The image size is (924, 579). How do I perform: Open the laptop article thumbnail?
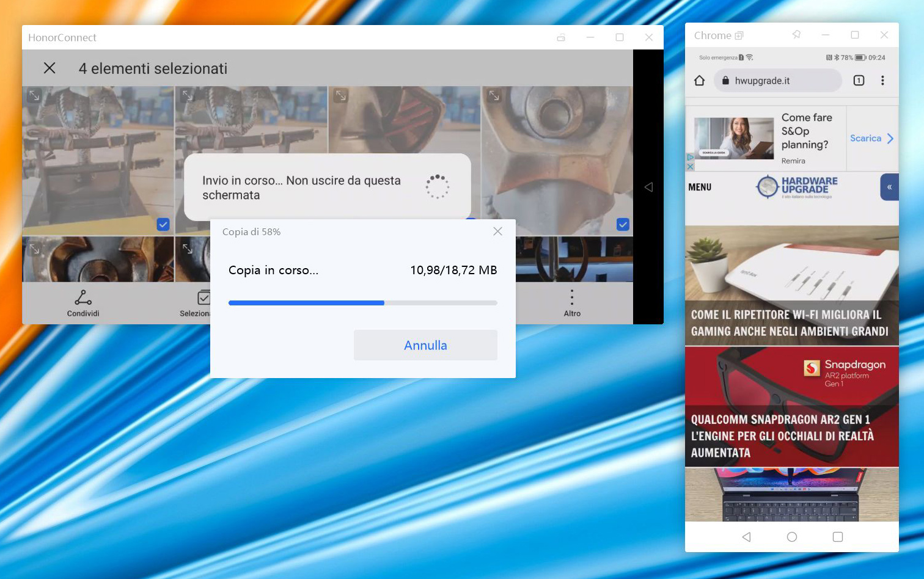click(x=792, y=495)
